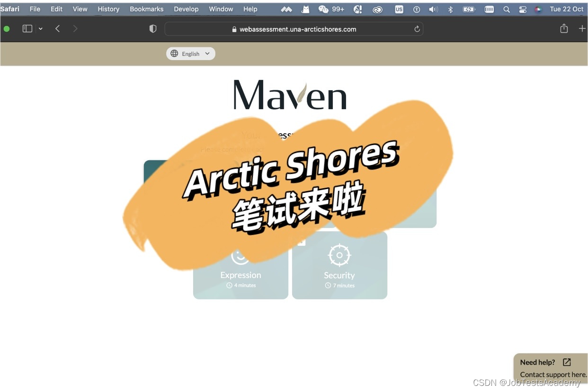Go forward to next page
This screenshot has height=392, width=588.
coord(75,29)
